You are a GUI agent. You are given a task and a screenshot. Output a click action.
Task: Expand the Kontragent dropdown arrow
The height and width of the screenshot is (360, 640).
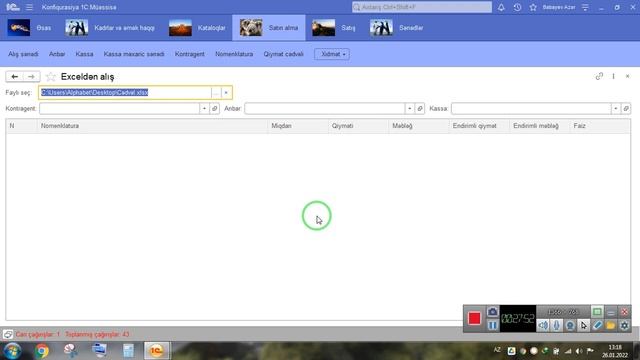[x=204, y=109]
